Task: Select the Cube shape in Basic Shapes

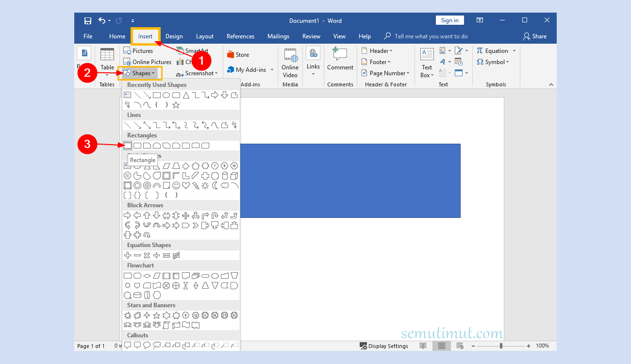Action: [x=234, y=176]
